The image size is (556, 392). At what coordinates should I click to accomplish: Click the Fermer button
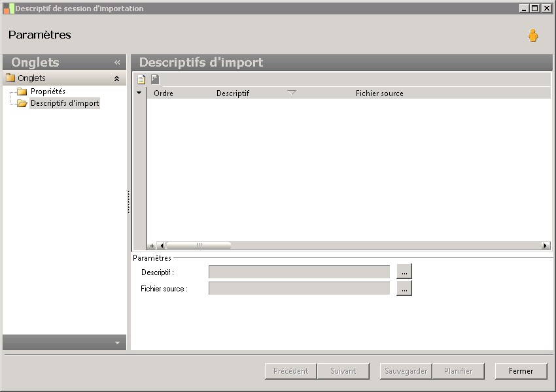click(x=521, y=371)
